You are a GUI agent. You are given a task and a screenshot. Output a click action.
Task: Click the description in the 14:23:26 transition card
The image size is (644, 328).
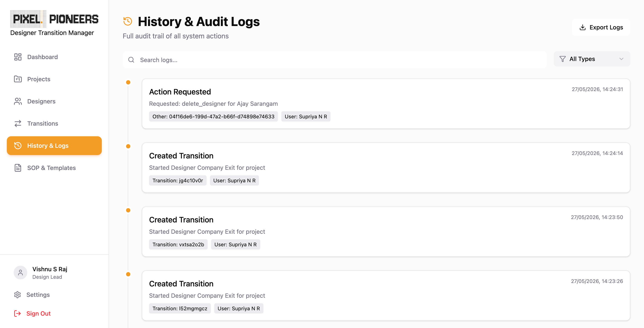coord(207,296)
